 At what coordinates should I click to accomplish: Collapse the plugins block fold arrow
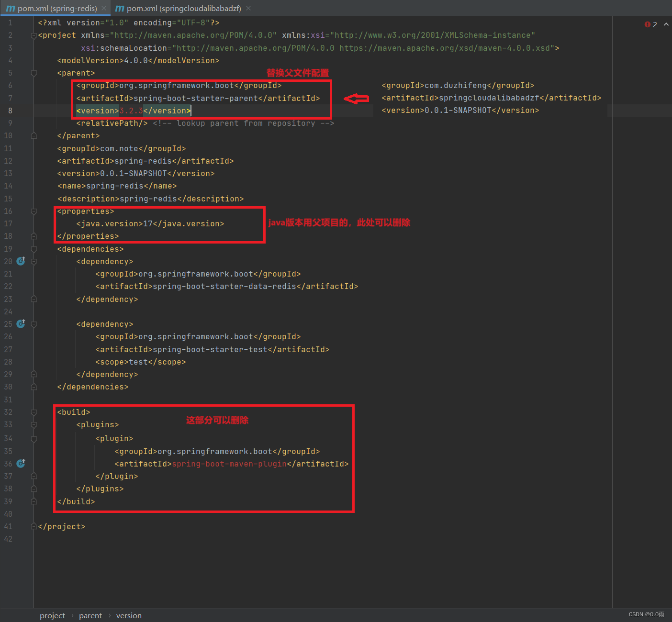[34, 424]
